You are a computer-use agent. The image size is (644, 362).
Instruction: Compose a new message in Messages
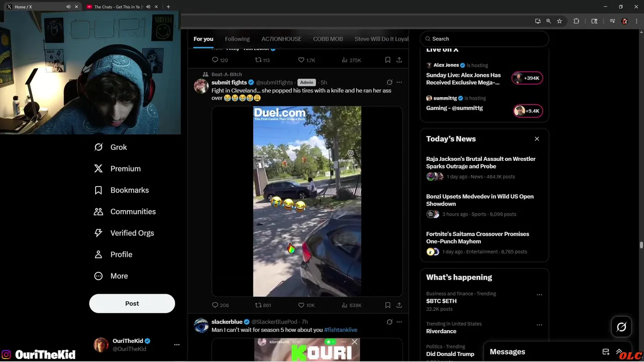606,352
